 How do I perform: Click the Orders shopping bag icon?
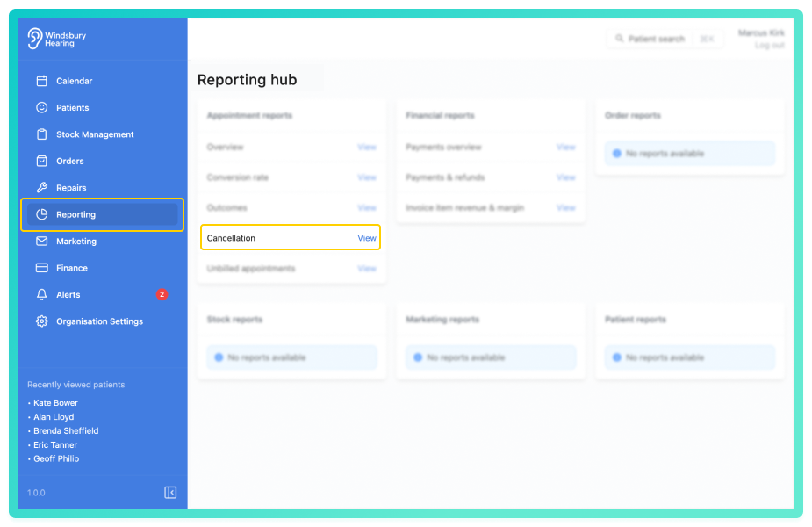coord(42,161)
